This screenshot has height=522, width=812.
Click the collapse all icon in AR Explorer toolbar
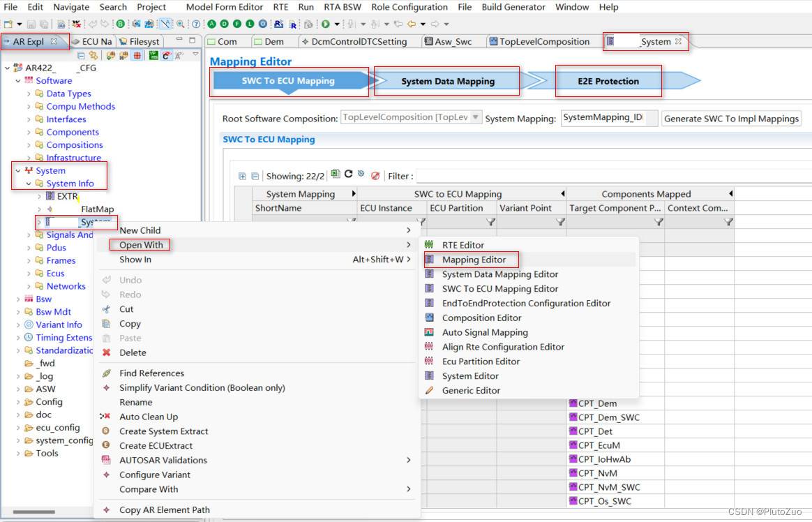pyautogui.click(x=81, y=55)
